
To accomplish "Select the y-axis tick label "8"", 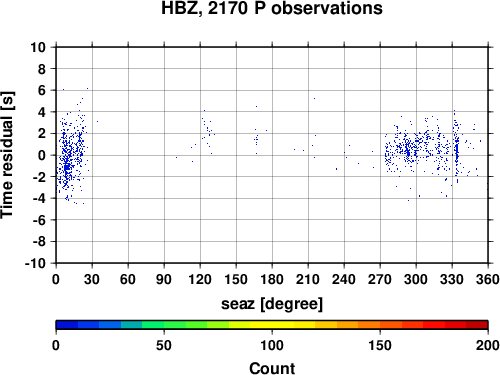I will pyautogui.click(x=42, y=69).
